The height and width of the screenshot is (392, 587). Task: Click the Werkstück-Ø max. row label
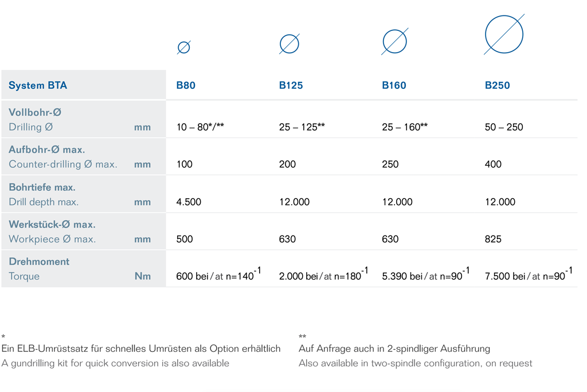84,232
